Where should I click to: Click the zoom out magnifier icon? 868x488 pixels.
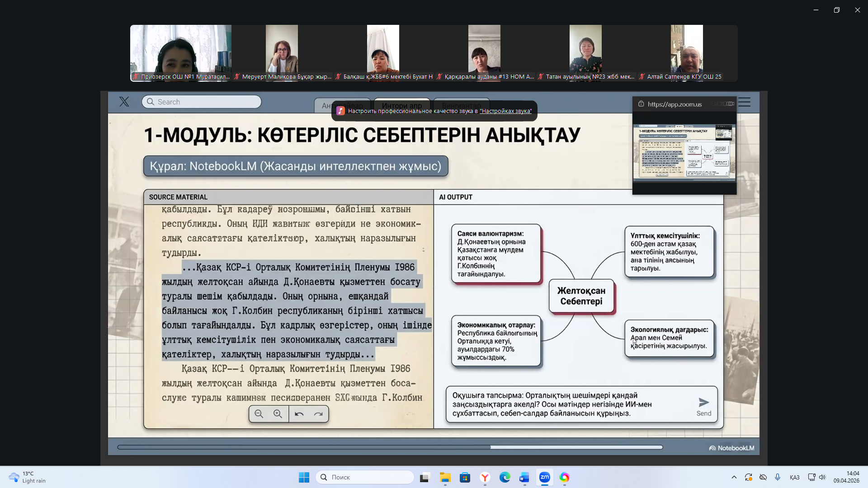point(259,414)
